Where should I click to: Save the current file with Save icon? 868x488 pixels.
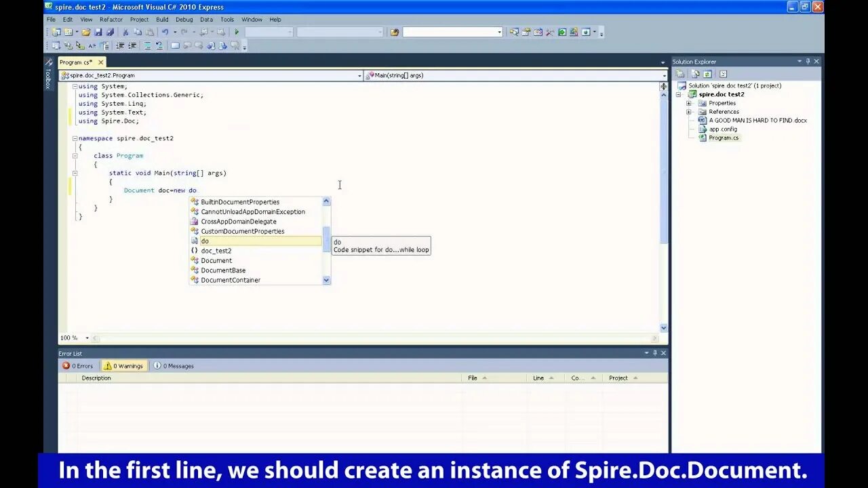point(98,32)
